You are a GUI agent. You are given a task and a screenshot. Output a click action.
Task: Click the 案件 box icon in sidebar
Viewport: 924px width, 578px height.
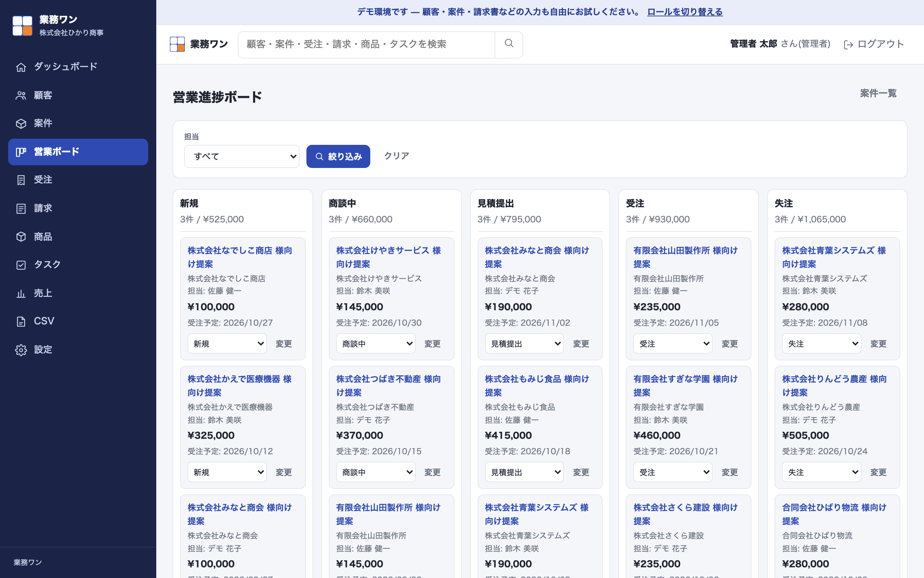point(21,123)
